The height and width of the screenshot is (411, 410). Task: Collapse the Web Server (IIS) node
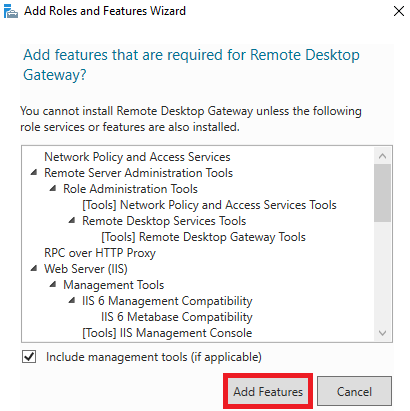[x=34, y=269]
